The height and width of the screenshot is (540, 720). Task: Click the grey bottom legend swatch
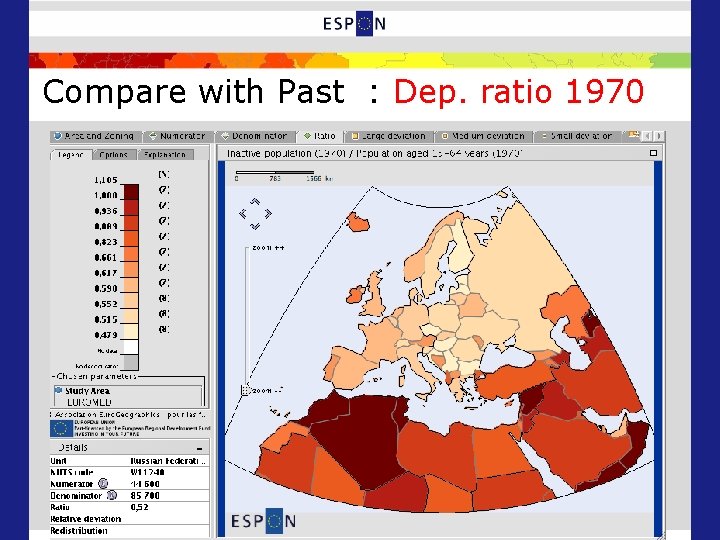coord(131,363)
